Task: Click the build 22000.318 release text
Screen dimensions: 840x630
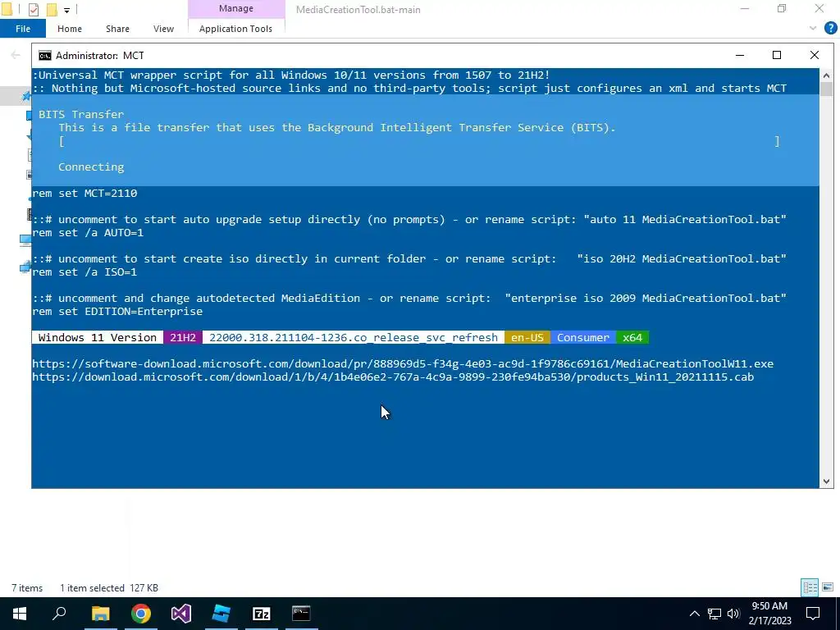Action: tap(354, 337)
